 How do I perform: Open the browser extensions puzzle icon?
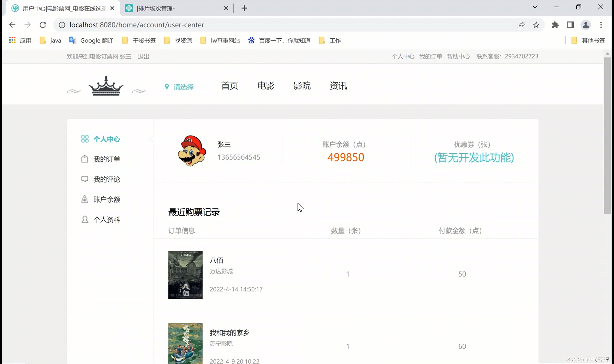click(x=555, y=25)
